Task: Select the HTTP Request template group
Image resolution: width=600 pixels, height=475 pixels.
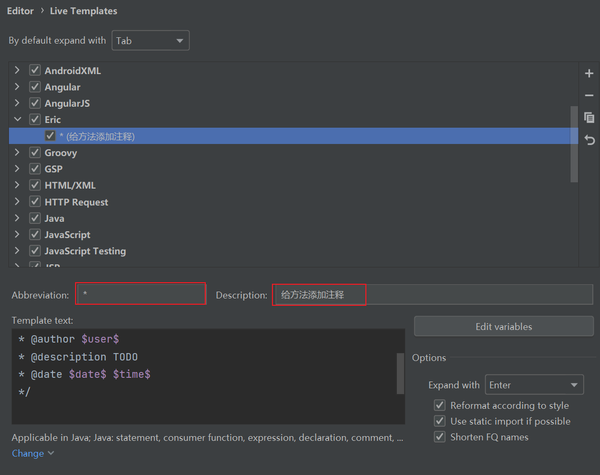Action: 76,202
